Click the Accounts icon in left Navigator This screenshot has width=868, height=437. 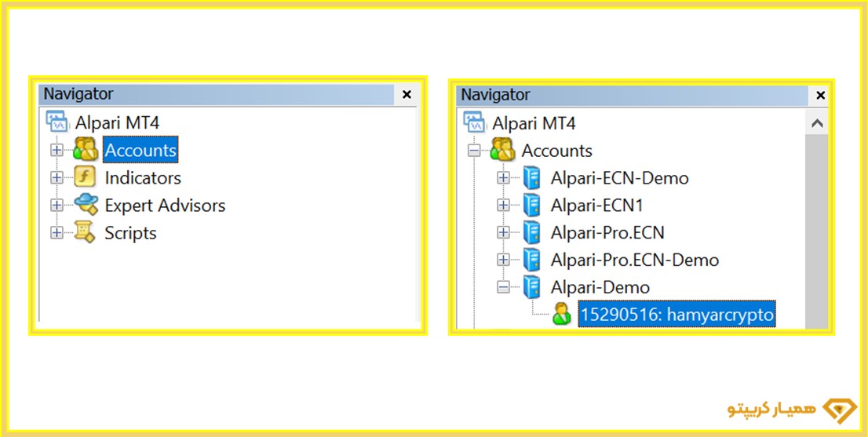[x=86, y=150]
